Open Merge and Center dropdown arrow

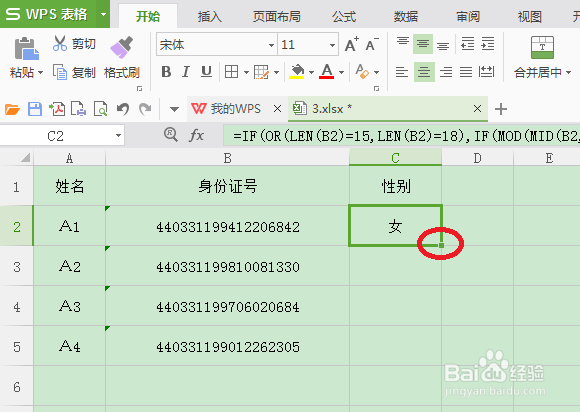click(569, 72)
